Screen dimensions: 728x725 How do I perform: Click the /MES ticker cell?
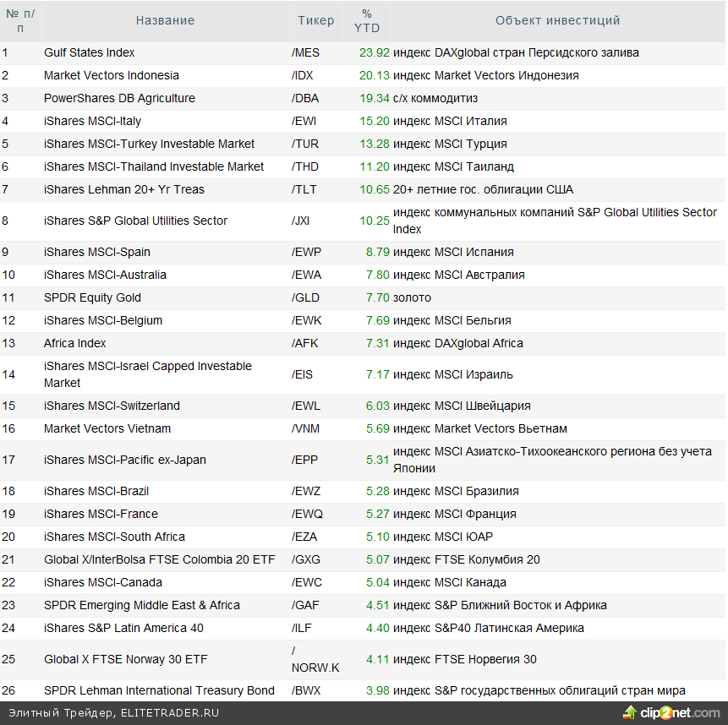pos(305,52)
